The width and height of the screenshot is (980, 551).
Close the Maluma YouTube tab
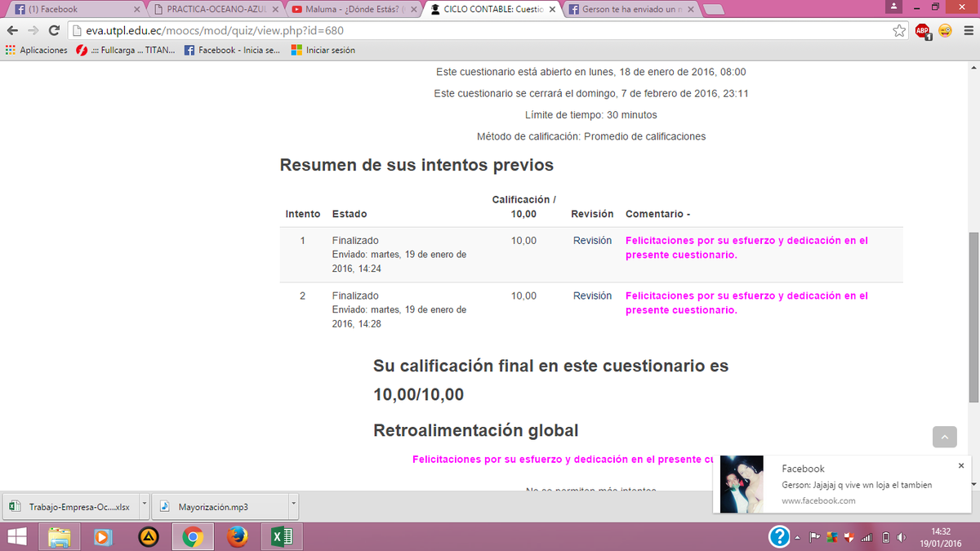(x=412, y=10)
